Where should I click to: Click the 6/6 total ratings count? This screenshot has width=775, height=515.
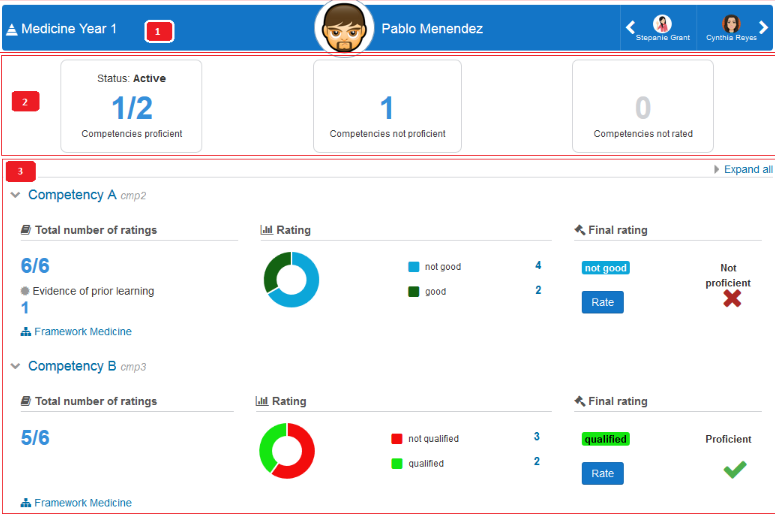[x=35, y=265]
